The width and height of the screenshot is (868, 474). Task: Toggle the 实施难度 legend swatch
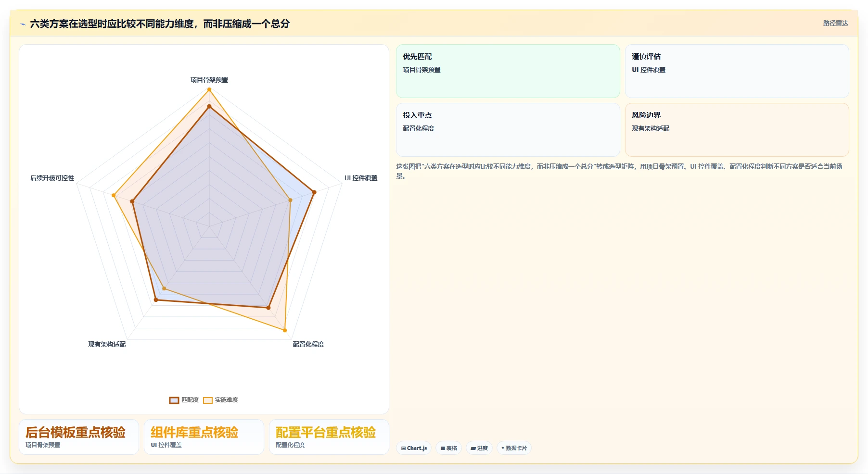click(x=208, y=400)
